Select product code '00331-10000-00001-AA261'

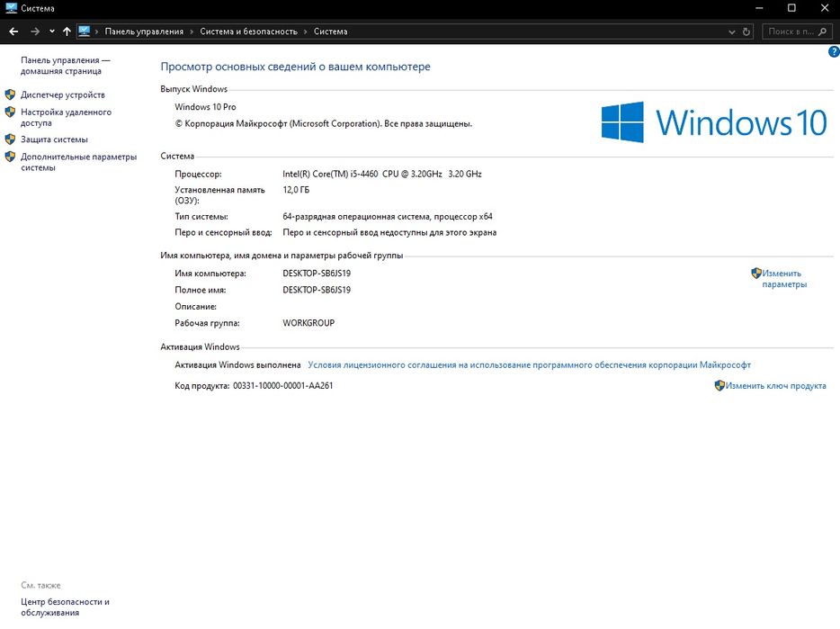[x=283, y=385]
